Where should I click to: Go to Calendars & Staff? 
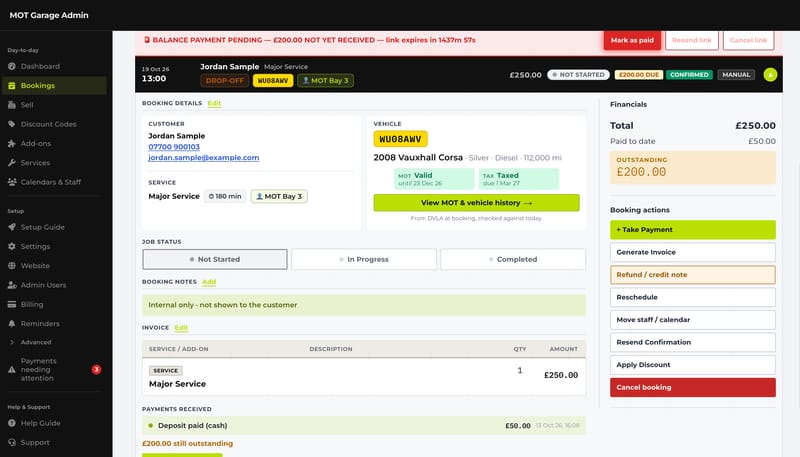pyautogui.click(x=55, y=182)
